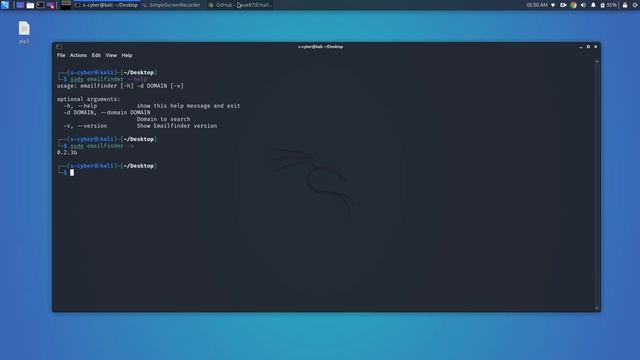Click the terminal title text s-cyber@kali
The width and height of the screenshot is (640, 360).
(320, 47)
